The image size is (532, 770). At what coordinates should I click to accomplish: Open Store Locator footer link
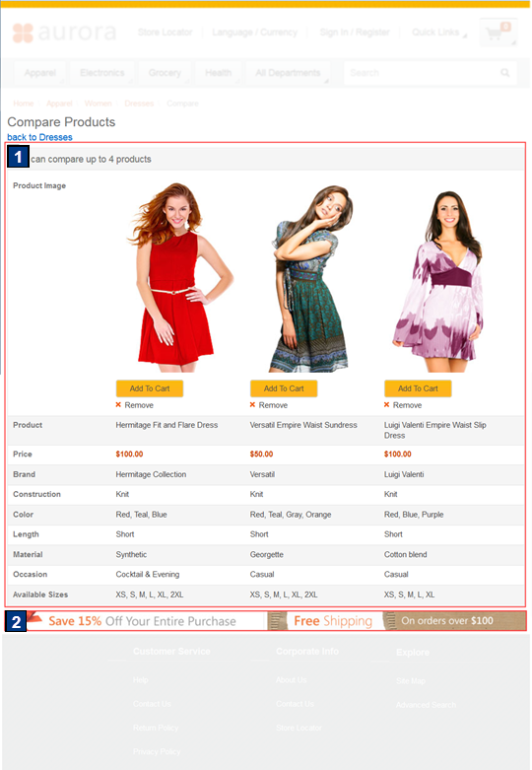pos(299,728)
